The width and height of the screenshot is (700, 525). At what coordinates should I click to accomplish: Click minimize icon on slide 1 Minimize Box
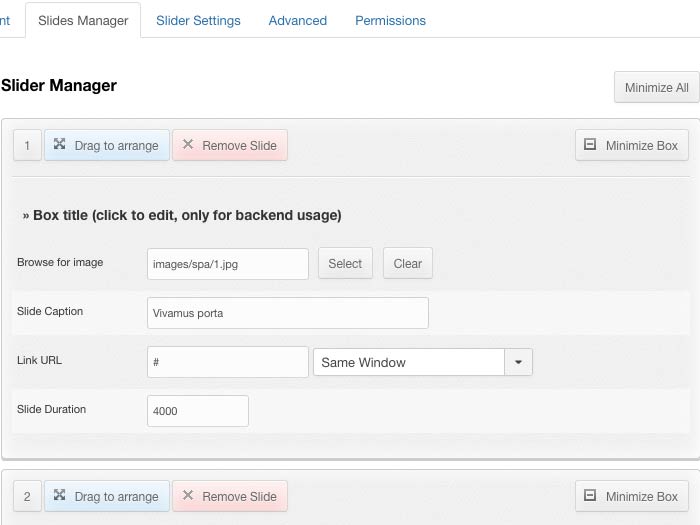coord(590,145)
